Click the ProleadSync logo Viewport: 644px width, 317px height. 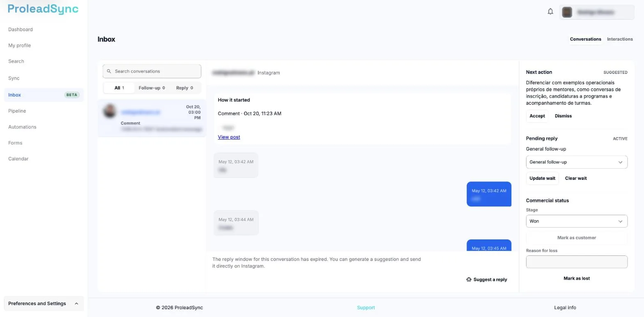[x=43, y=9]
